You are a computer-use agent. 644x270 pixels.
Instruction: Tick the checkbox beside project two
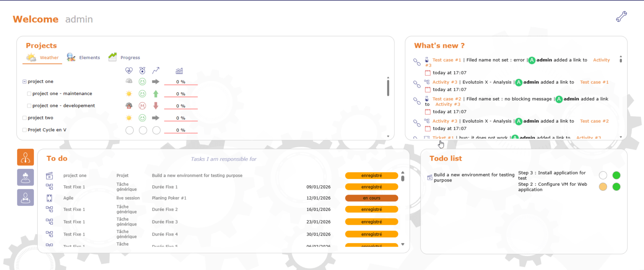click(x=24, y=118)
